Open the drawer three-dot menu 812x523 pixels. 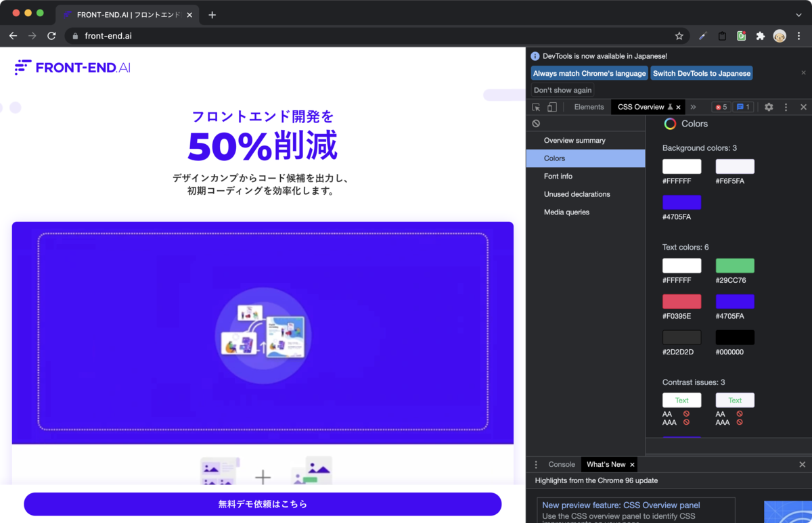pyautogui.click(x=536, y=465)
